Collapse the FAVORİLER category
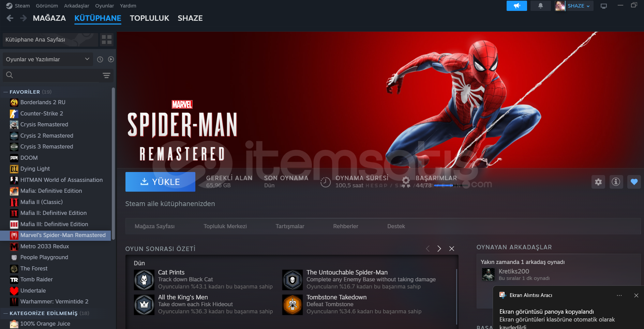Screen dimensions: 644x329 [5, 92]
